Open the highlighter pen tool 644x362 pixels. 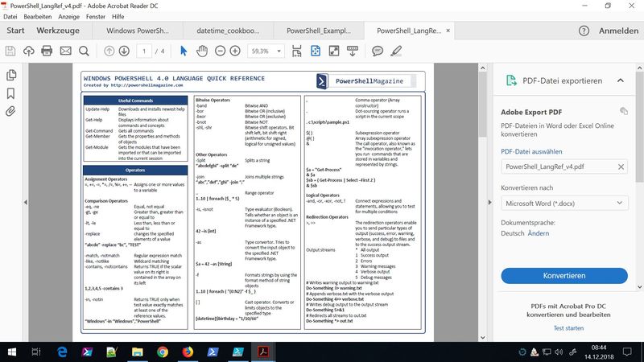(x=396, y=51)
